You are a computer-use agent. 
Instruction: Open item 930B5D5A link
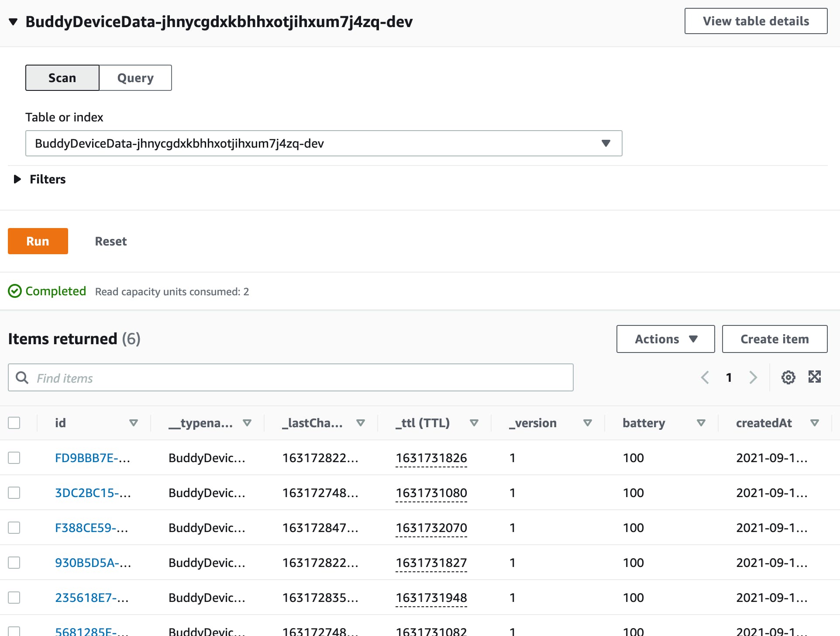93,563
